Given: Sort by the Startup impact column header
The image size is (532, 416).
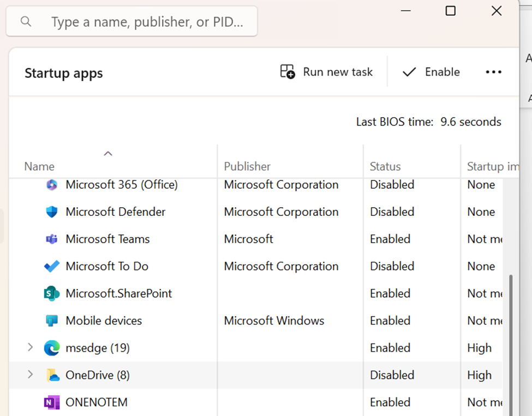Looking at the screenshot, I should [x=493, y=166].
